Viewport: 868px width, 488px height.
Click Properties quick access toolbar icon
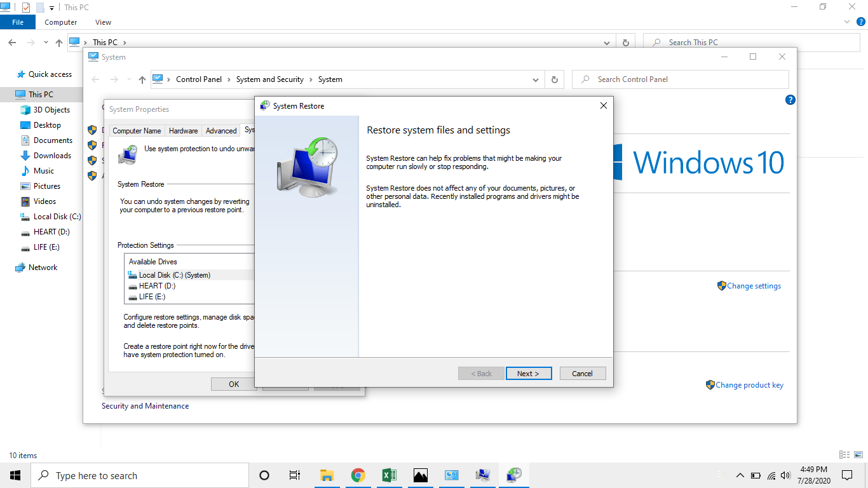click(26, 8)
